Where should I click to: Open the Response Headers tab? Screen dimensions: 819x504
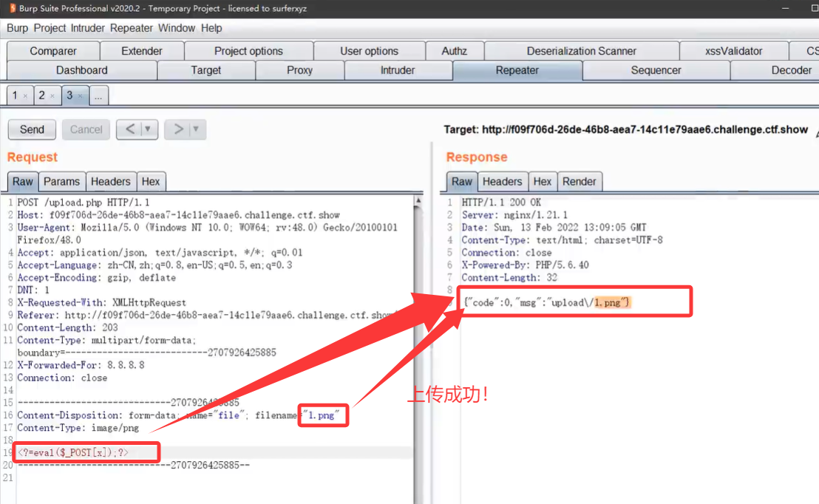point(503,182)
